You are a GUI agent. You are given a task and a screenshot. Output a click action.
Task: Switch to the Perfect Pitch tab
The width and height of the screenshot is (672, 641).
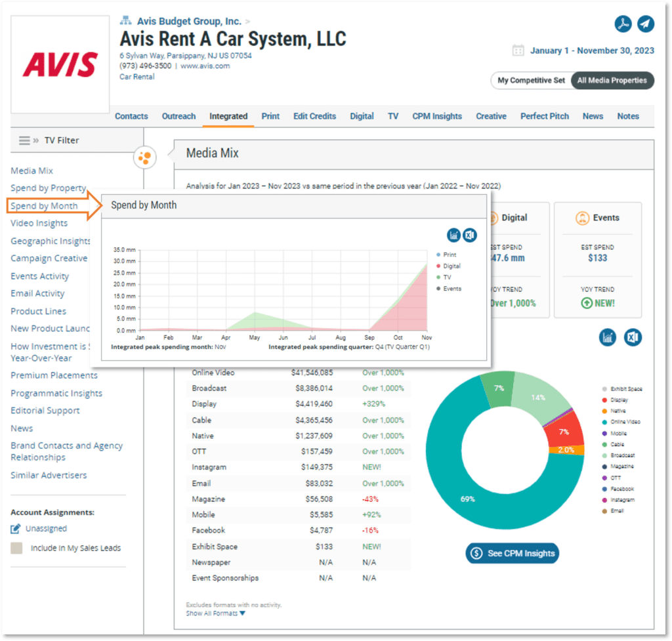coord(545,116)
